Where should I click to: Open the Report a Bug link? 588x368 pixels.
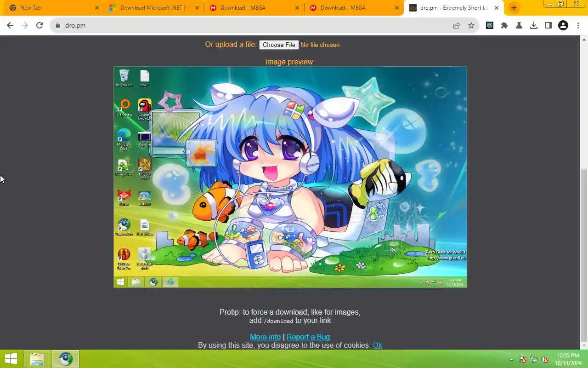[x=308, y=337]
